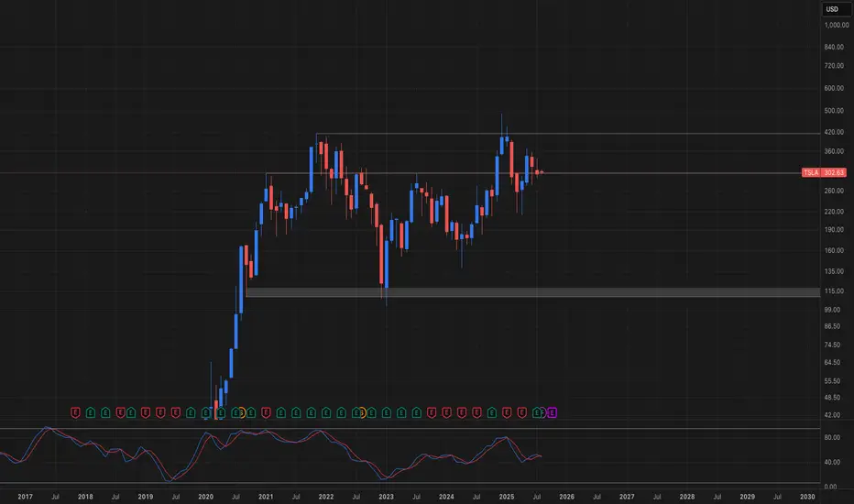Click the 720.00 price axis label
Viewport: 854px width, 504px height.
834,65
